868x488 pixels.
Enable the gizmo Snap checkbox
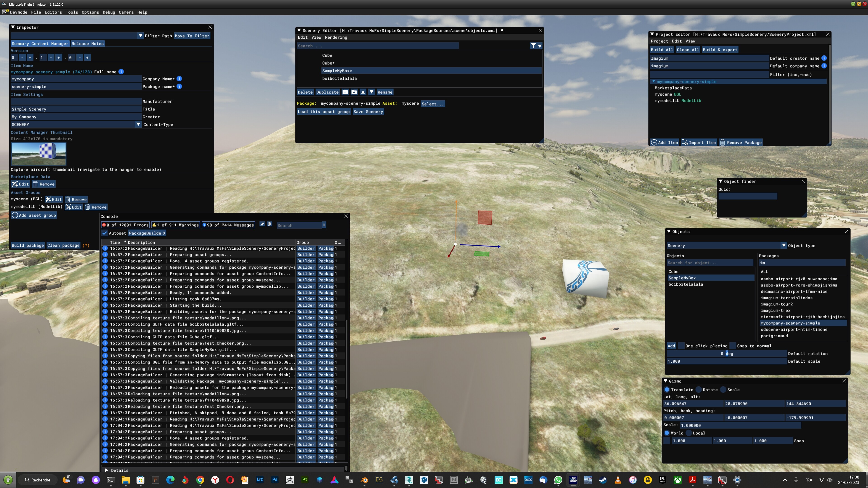point(667,441)
